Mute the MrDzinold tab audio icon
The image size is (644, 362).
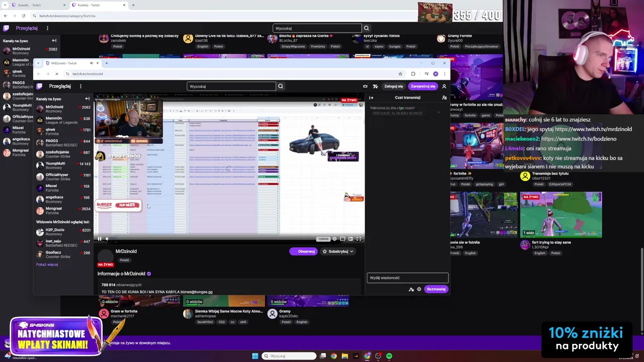coord(91,63)
